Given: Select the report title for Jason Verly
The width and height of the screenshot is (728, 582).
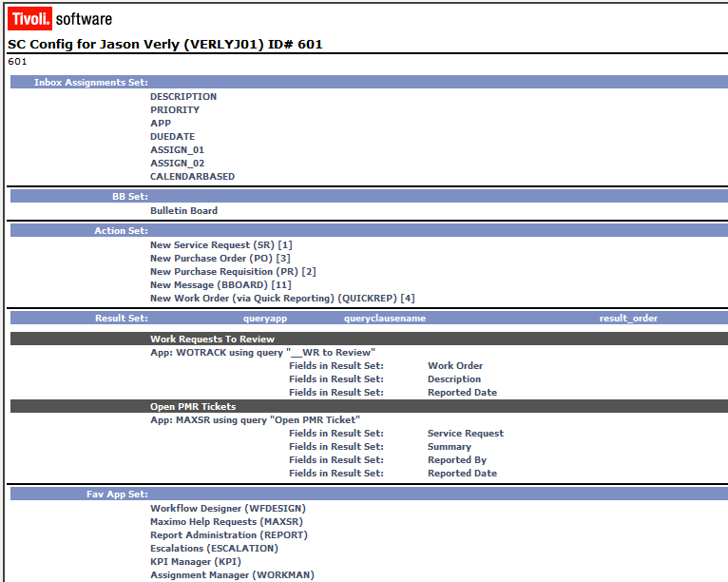Looking at the screenshot, I should (164, 44).
